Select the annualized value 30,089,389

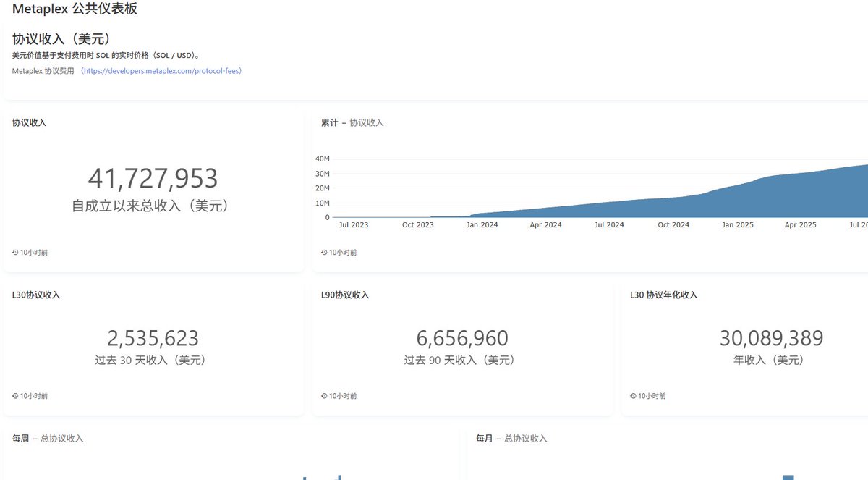771,338
